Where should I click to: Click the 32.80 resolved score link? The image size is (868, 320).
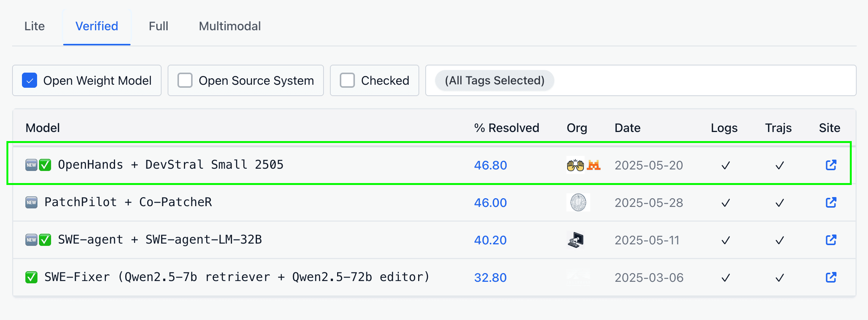pyautogui.click(x=490, y=278)
